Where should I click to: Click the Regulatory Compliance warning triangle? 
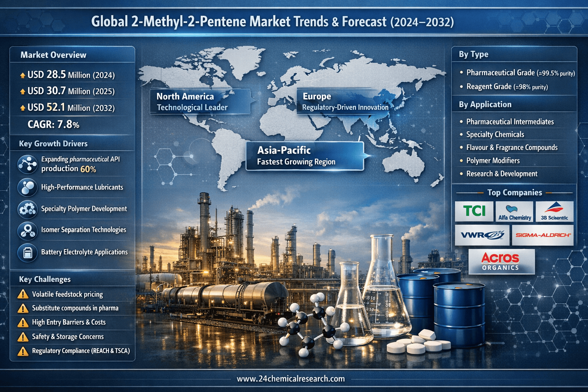click(x=23, y=351)
